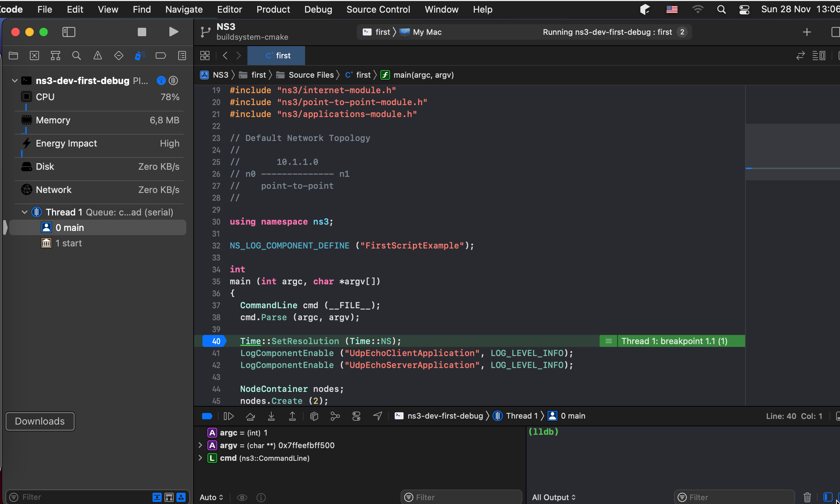The image size is (840, 504).
Task: Toggle the breakpoint on line 40
Action: 214,341
